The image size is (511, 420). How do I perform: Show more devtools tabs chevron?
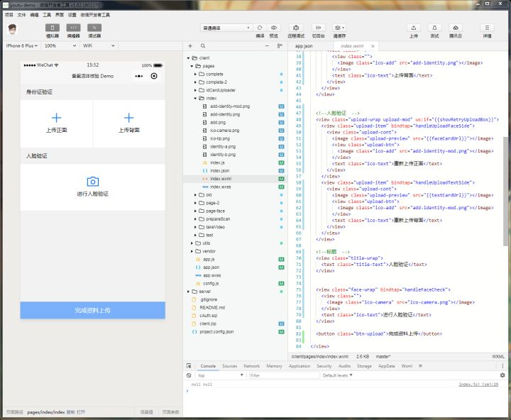click(420, 366)
